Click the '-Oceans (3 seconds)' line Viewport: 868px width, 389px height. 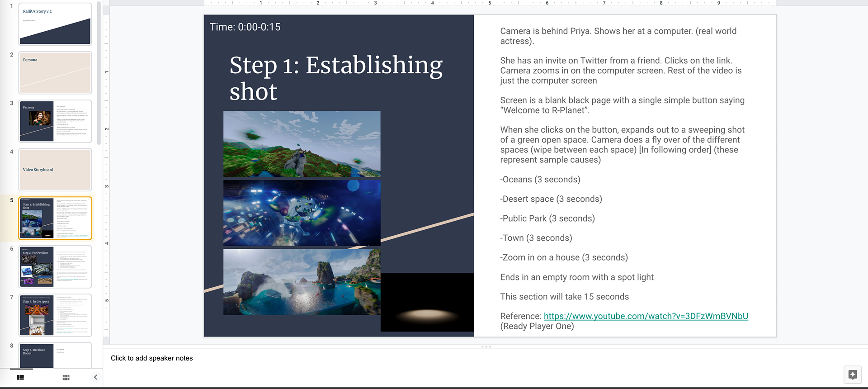tap(540, 180)
